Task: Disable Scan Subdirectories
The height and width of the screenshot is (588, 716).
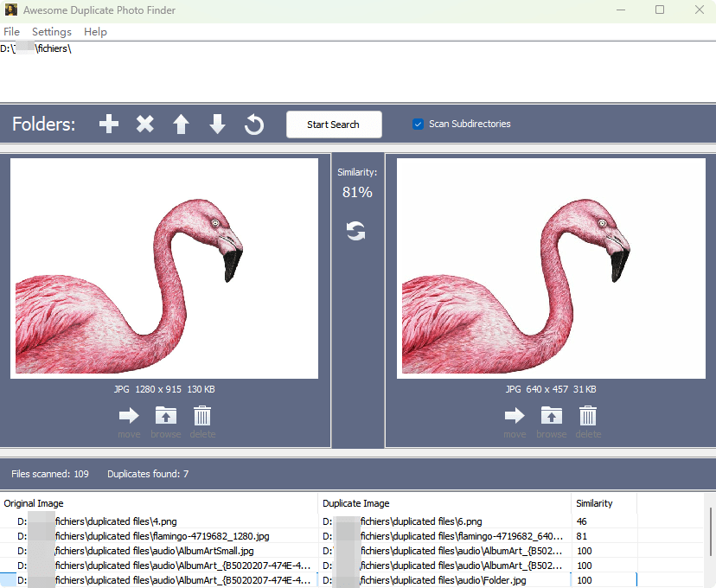Action: click(418, 124)
